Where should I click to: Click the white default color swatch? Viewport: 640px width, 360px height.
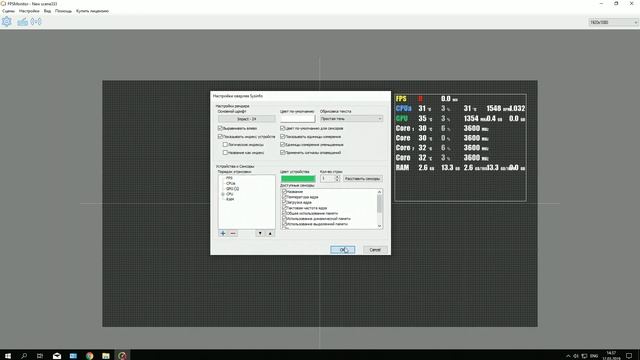coord(298,119)
